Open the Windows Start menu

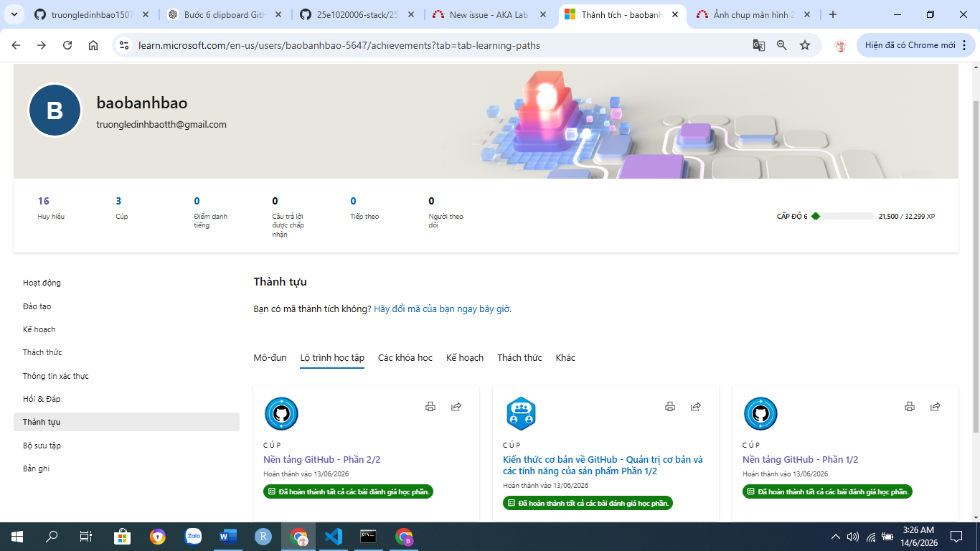point(17,537)
